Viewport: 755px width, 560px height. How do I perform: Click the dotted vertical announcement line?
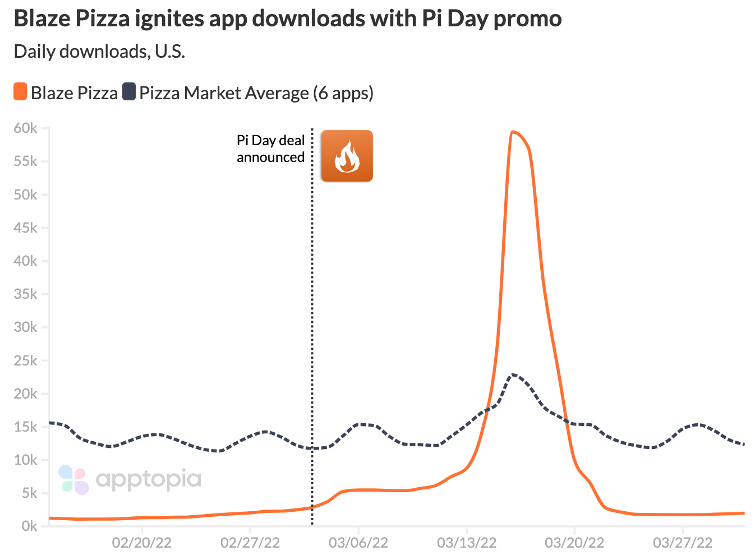pyautogui.click(x=312, y=336)
